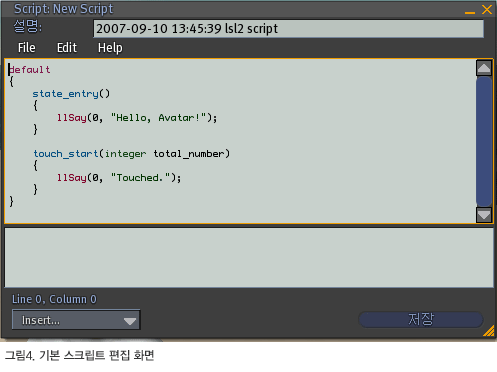Click the Script: New Script title bar
The width and height of the screenshot is (497, 372).
click(233, 9)
